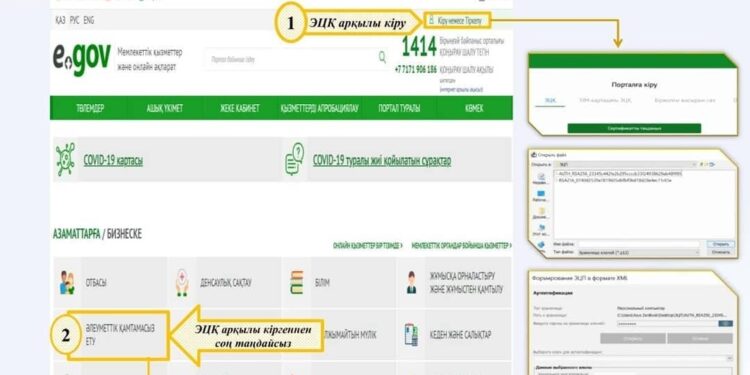
Task: Switch the site language to РУС
Action: pos(74,21)
